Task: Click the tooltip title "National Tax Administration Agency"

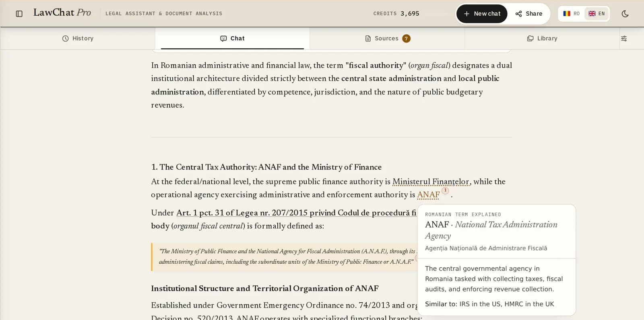Action: coord(491,230)
